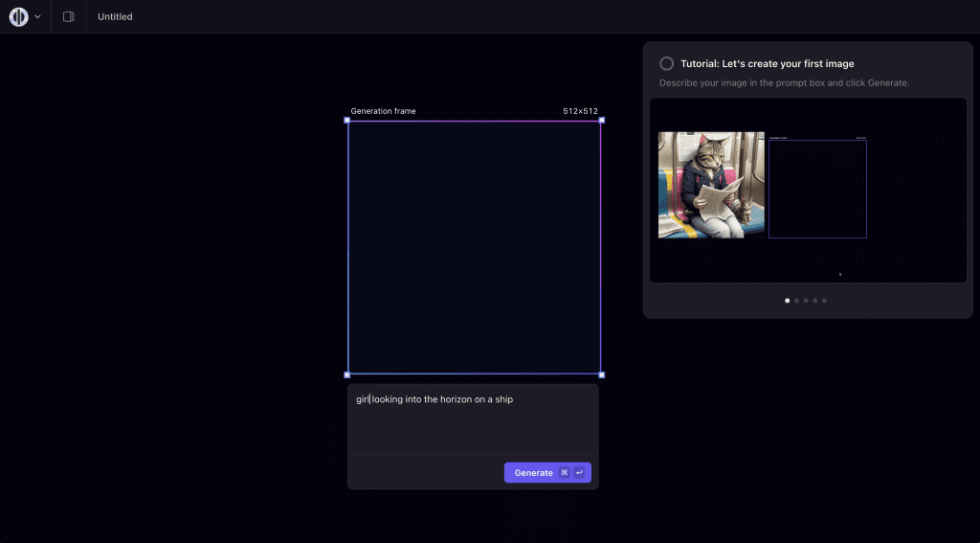Screen dimensions: 980x543
Task: Jump to the fourth tutorial pagination dot
Action: pos(815,301)
